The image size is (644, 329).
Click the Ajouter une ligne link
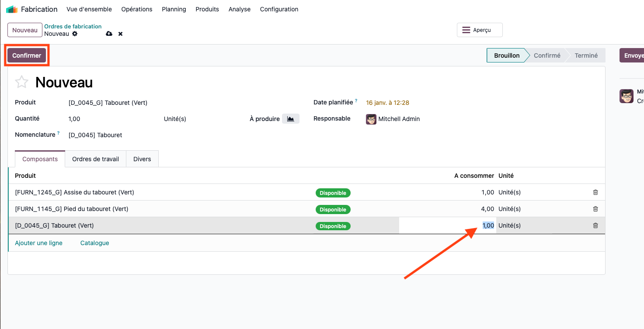click(38, 243)
